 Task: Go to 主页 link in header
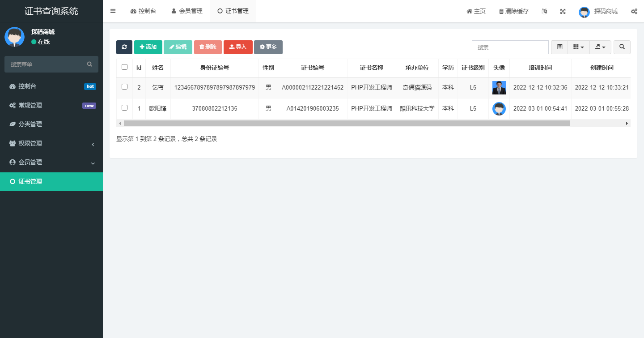coord(476,11)
